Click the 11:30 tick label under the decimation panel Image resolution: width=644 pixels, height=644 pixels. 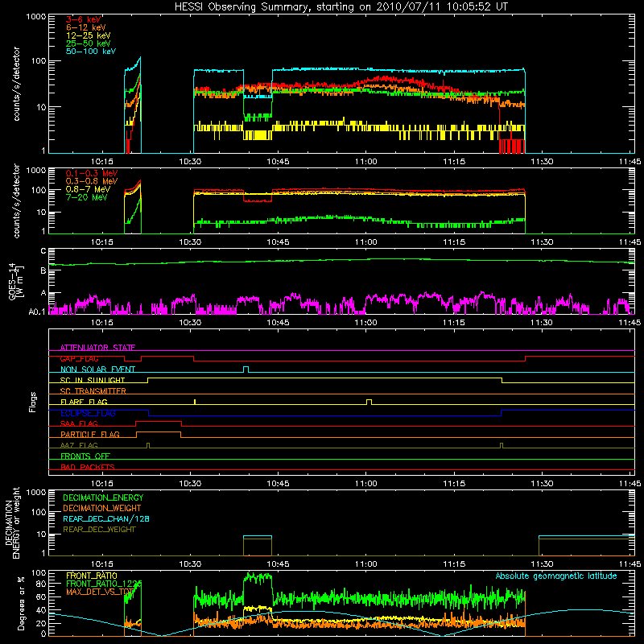pyautogui.click(x=542, y=564)
